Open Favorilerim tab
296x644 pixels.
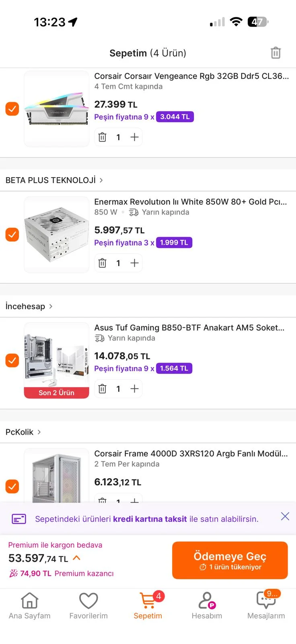click(x=88, y=606)
